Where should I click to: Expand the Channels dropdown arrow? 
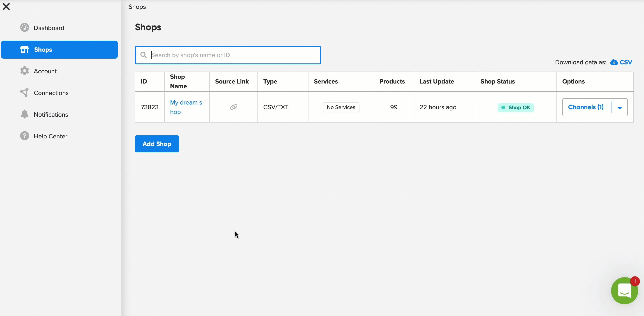pos(619,108)
